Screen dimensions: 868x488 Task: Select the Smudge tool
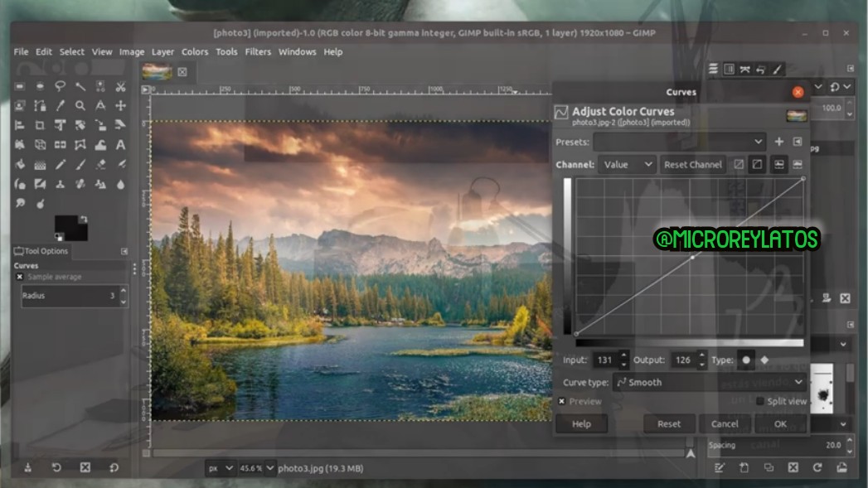pos(19,204)
